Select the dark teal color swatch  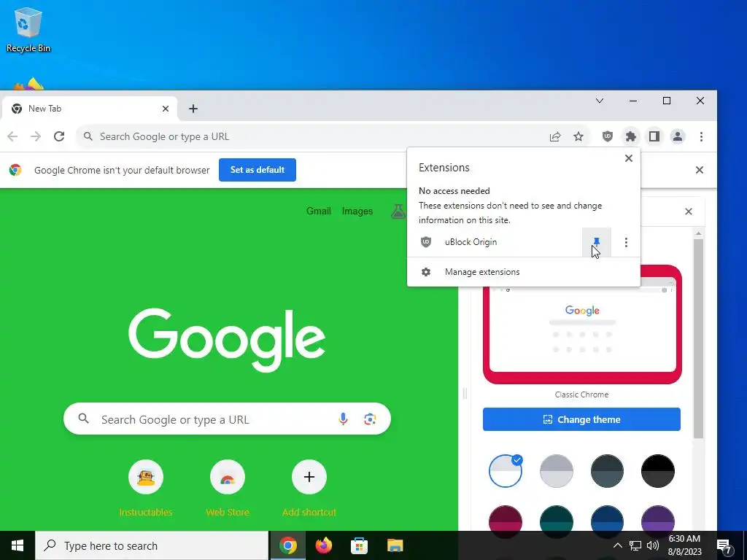(557, 519)
